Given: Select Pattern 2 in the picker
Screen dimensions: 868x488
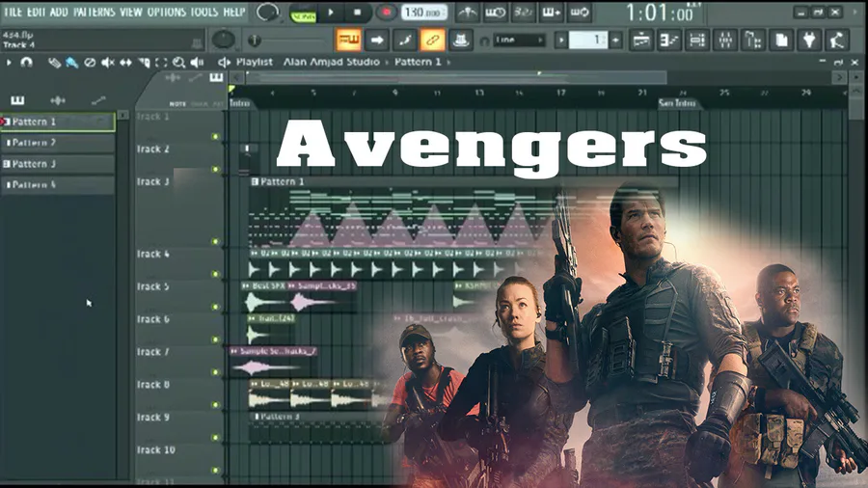Looking at the screenshot, I should (x=58, y=143).
